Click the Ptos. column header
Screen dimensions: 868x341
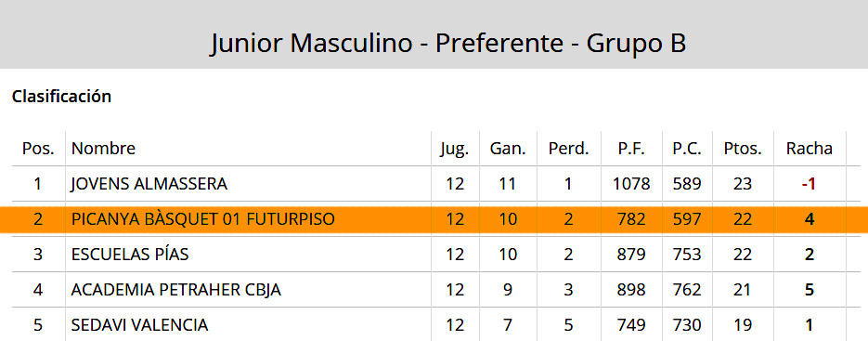[x=743, y=149]
